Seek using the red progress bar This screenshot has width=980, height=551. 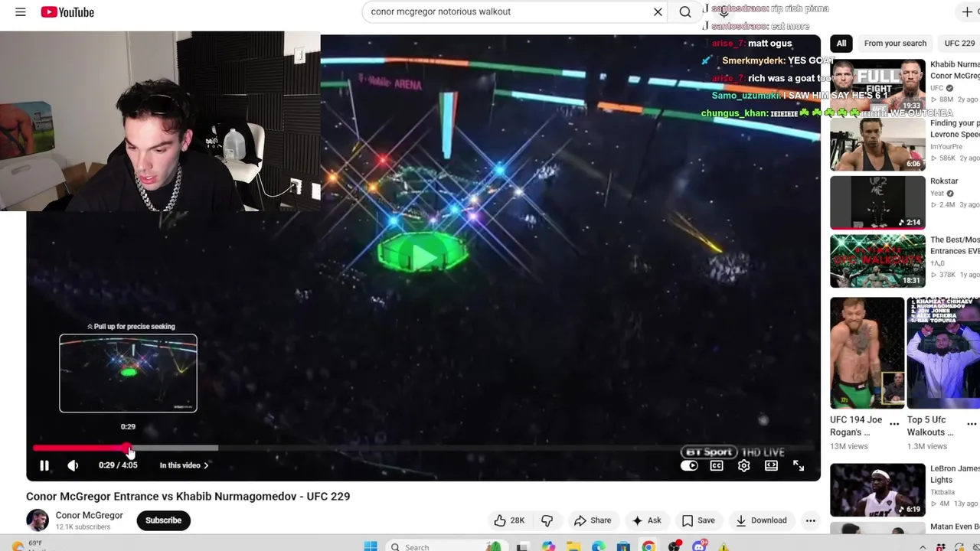(423, 448)
